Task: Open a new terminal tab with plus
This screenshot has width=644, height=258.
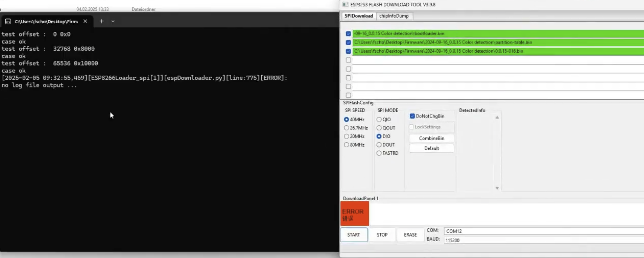Action: pos(101,21)
